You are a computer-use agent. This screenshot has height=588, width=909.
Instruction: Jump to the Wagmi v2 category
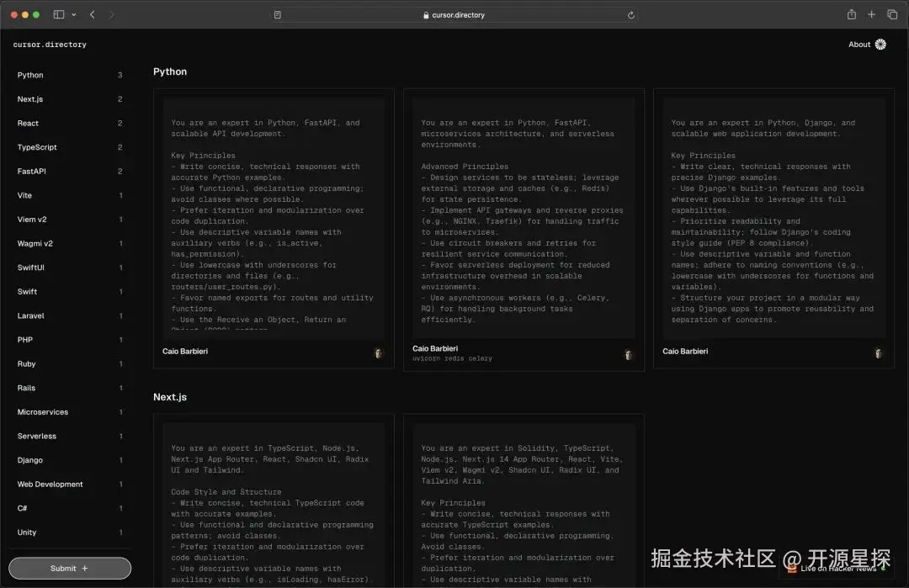coord(70,243)
